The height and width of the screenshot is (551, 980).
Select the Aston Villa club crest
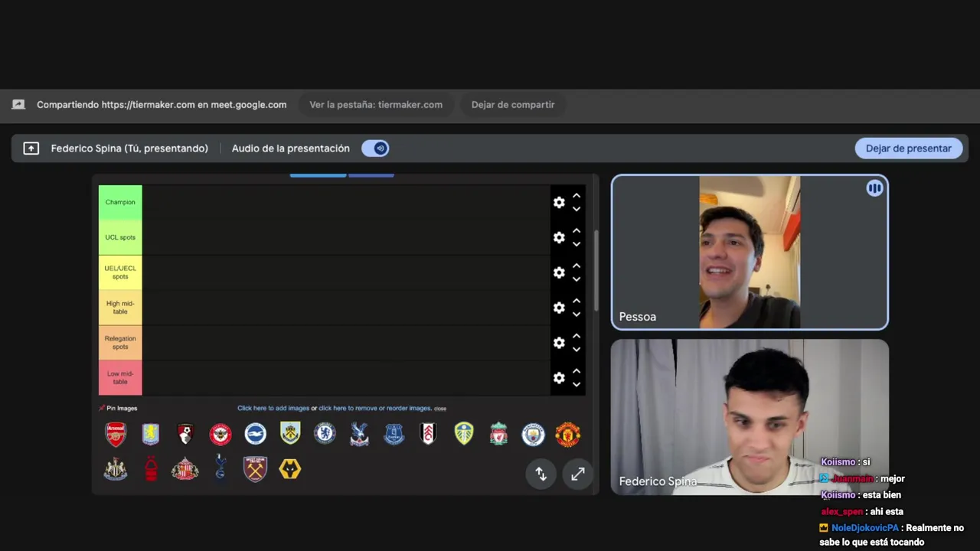click(151, 435)
